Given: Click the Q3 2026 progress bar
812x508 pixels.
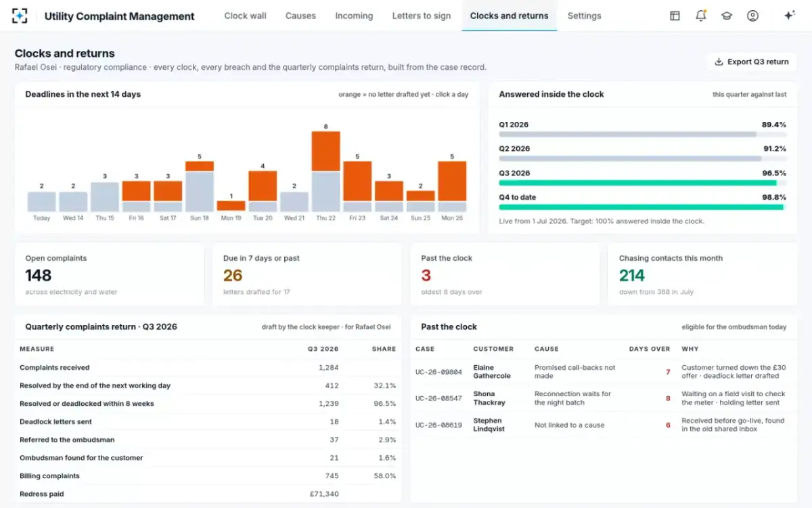Looking at the screenshot, I should (x=643, y=183).
